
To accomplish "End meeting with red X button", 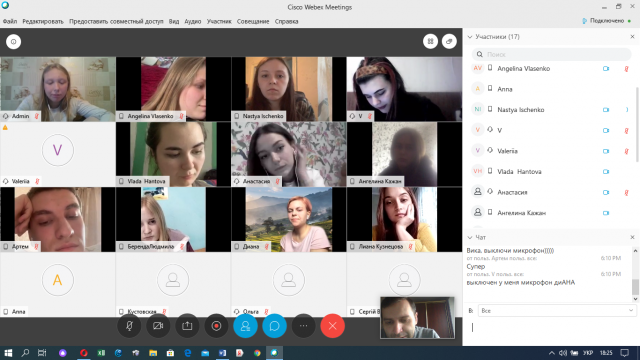I will click(x=333, y=326).
